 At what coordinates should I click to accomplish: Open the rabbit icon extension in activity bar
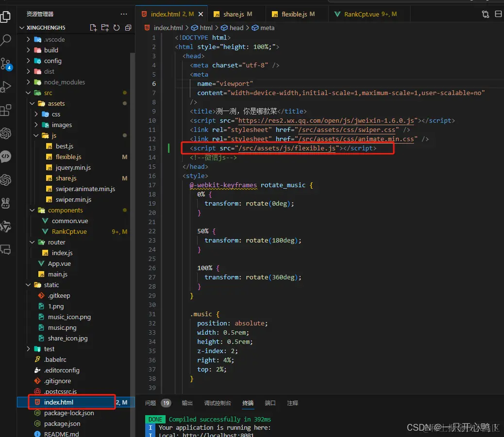[x=6, y=203]
